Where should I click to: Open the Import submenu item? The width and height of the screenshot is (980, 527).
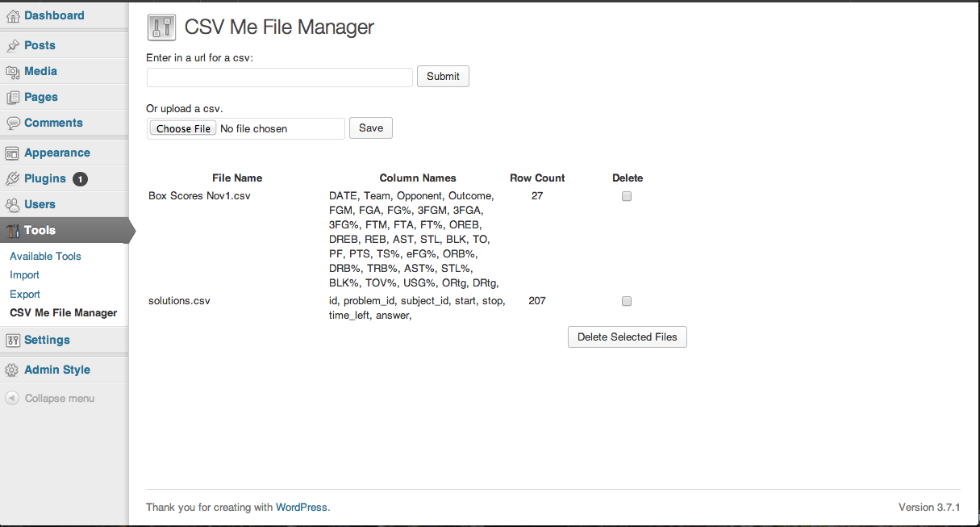point(25,275)
